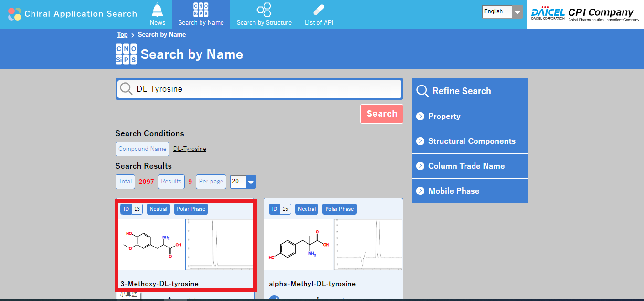Click the Daicel CPI Company logo
The height and width of the screenshot is (301, 644).
tap(585, 14)
